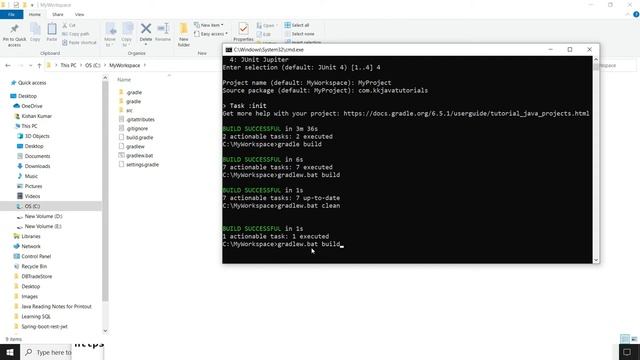
Task: Switch to the View ribbon tab
Action: pos(79,15)
